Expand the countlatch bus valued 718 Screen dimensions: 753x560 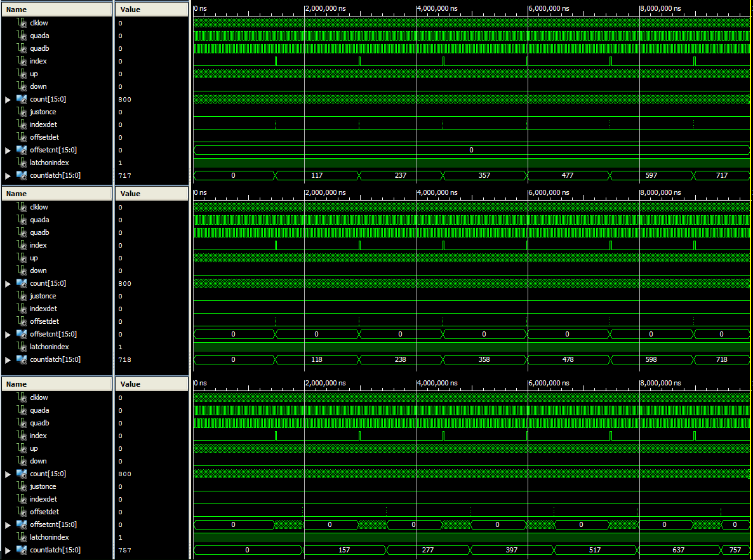tap(8, 360)
